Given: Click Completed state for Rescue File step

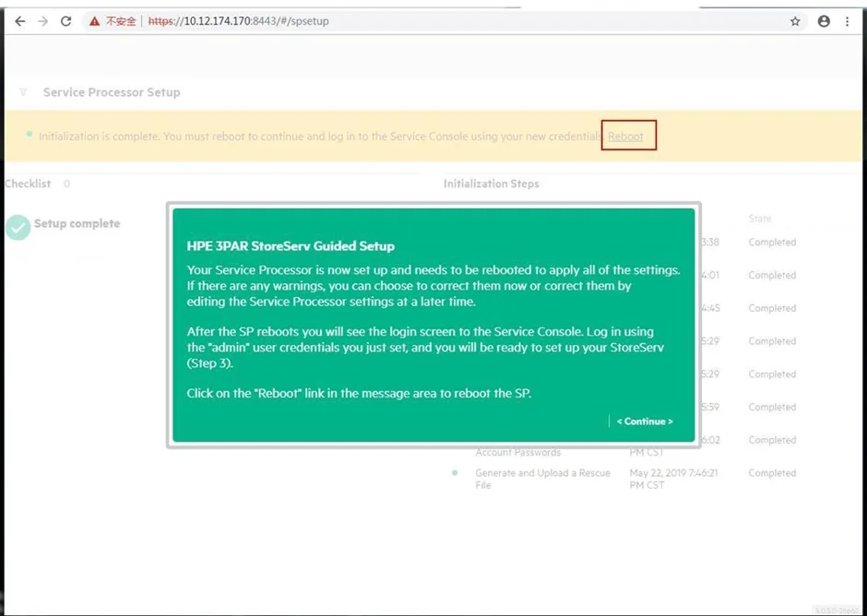Looking at the screenshot, I should point(772,473).
